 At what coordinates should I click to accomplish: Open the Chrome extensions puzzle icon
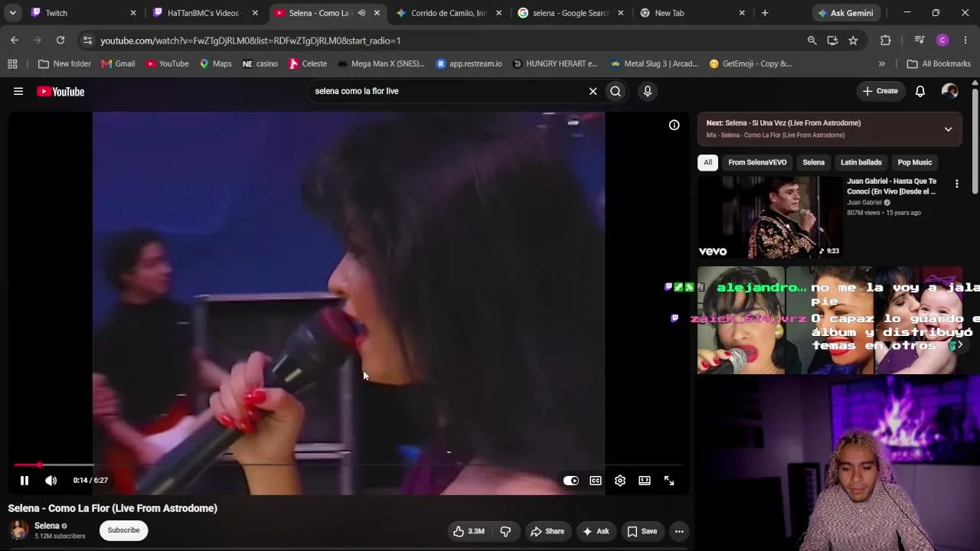tap(886, 41)
